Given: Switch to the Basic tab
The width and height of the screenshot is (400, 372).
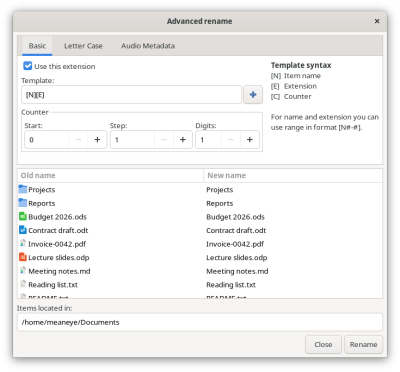Looking at the screenshot, I should [37, 46].
